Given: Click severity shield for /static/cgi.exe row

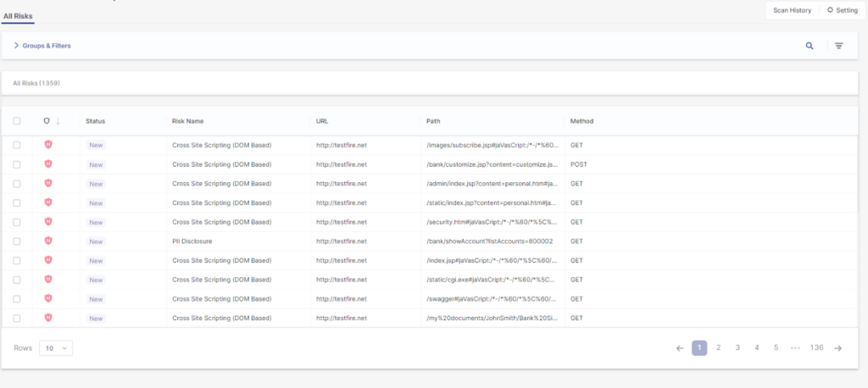Looking at the screenshot, I should [48, 279].
